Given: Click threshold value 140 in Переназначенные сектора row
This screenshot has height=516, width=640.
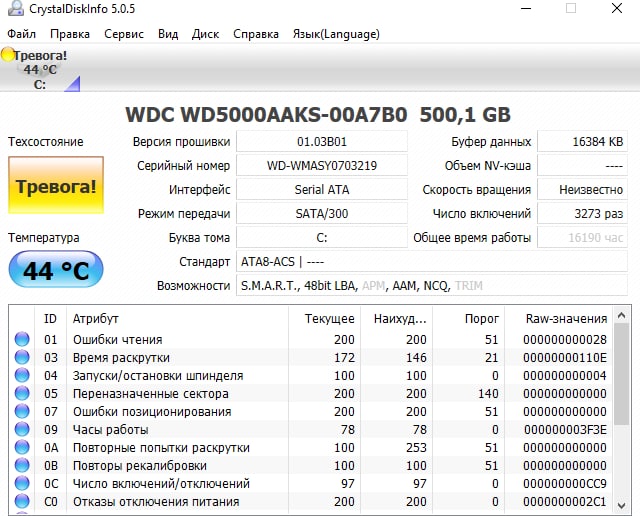Looking at the screenshot, I should tap(488, 394).
